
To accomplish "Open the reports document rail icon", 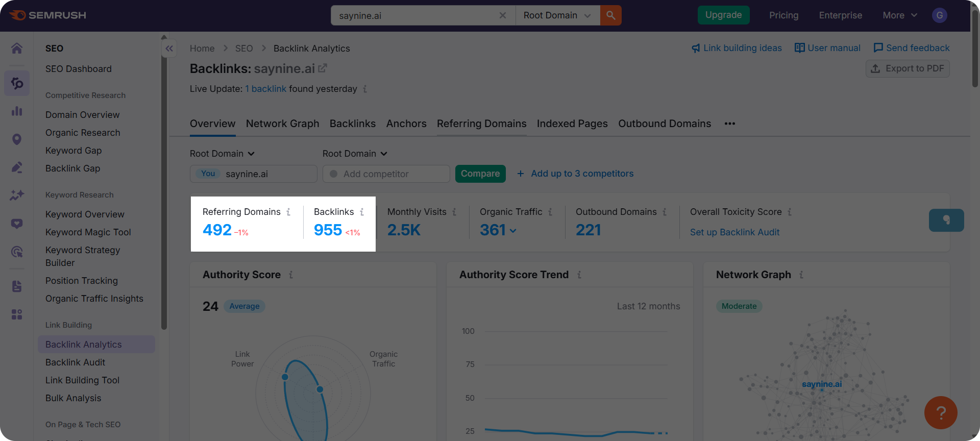I will point(17,286).
